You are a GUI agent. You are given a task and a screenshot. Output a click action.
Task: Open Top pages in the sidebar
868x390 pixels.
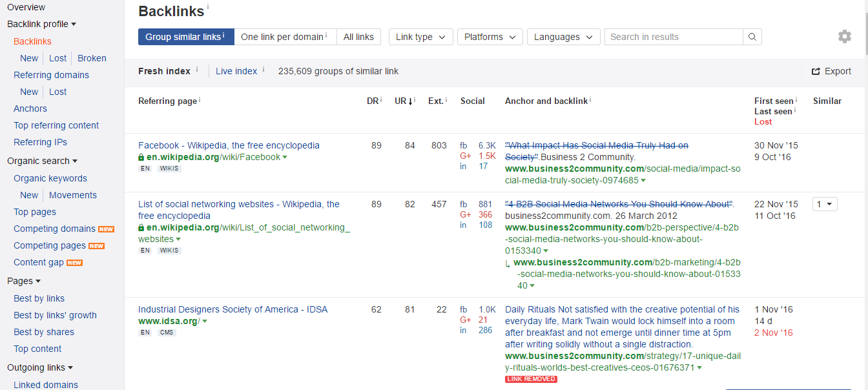(x=35, y=212)
